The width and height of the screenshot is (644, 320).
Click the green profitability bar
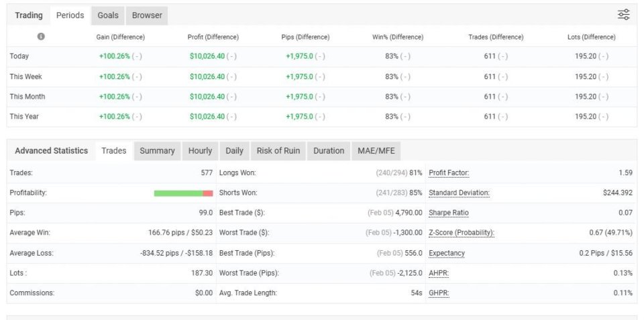[x=178, y=193]
